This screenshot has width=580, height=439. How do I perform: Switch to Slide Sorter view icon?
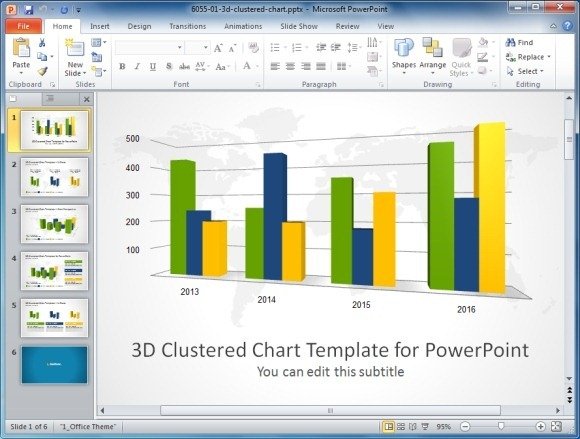(401, 427)
